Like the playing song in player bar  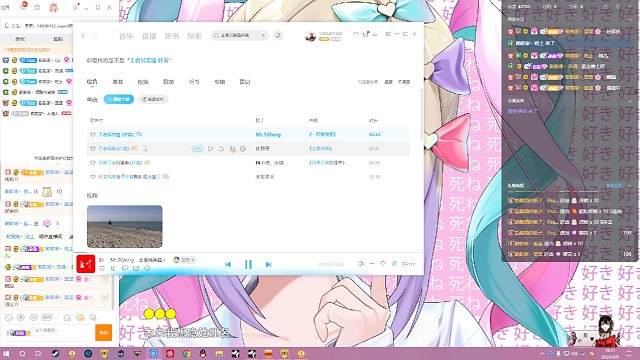(x=102, y=268)
